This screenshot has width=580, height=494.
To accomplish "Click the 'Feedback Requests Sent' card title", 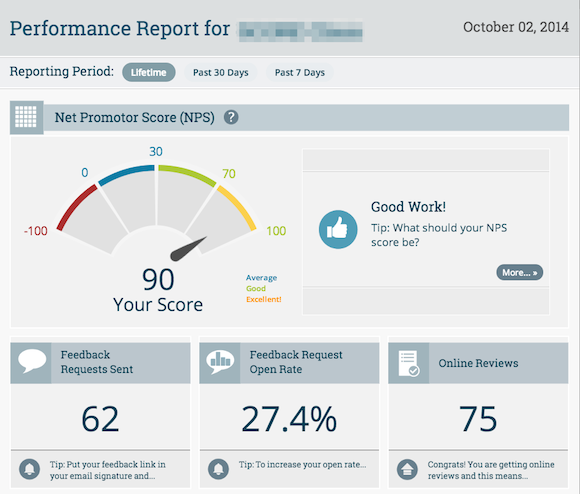I will point(97,362).
